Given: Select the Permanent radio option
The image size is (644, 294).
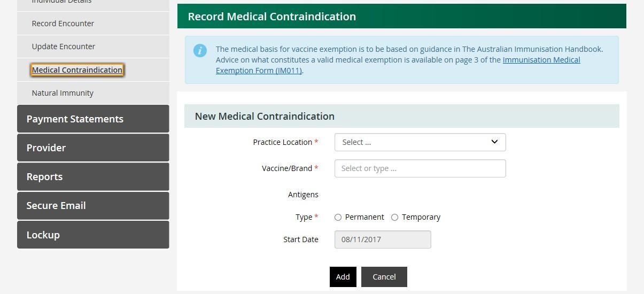Looking at the screenshot, I should [x=338, y=217].
